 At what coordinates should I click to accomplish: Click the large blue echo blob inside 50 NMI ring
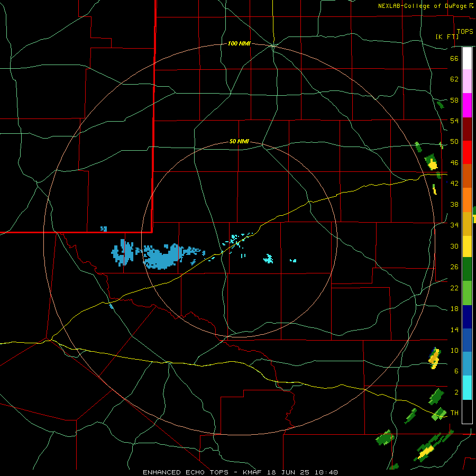(x=170, y=256)
